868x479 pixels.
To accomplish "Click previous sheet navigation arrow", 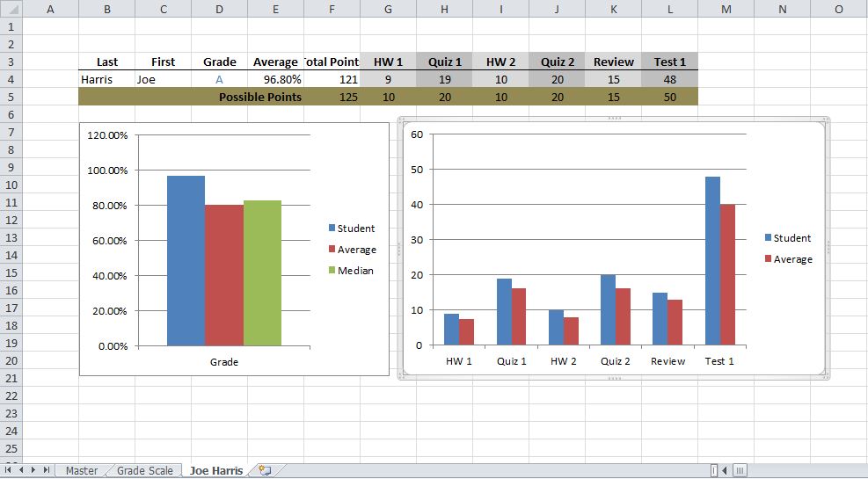I will tap(21, 471).
